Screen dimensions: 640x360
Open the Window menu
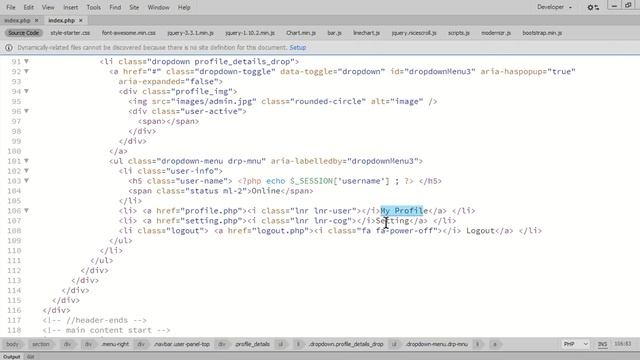tap(158, 7)
